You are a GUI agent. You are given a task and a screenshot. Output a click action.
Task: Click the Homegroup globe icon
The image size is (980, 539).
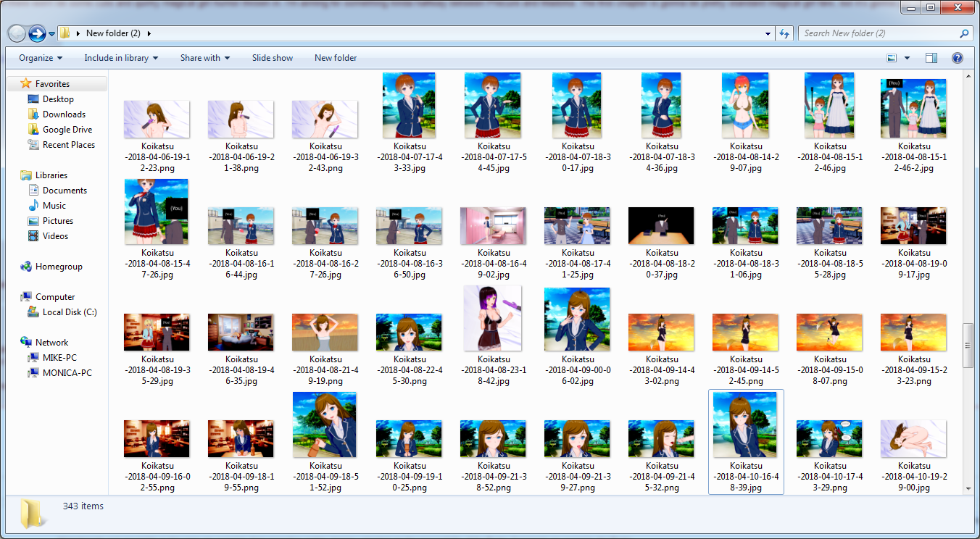(26, 267)
